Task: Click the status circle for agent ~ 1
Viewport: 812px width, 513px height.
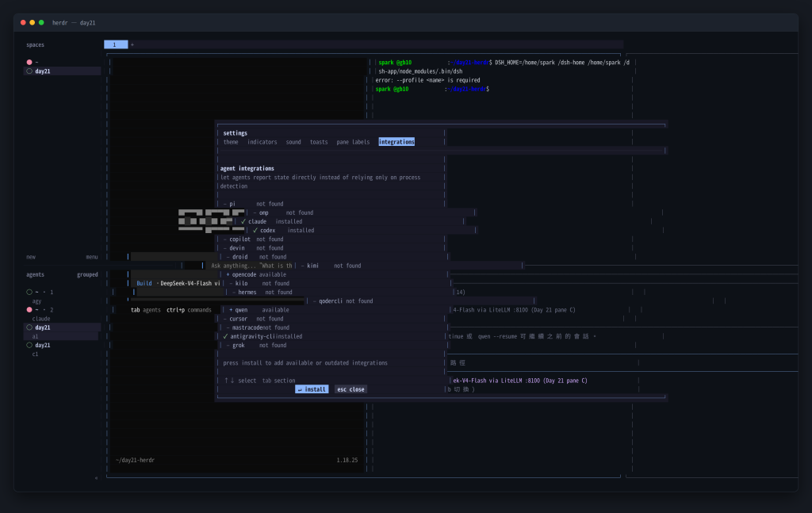Action: click(29, 292)
